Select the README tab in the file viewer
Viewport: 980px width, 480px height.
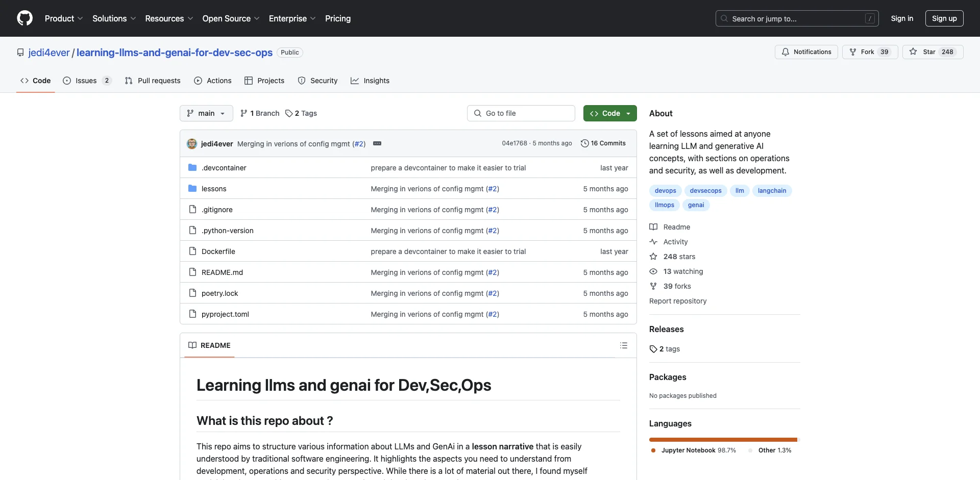tap(209, 345)
